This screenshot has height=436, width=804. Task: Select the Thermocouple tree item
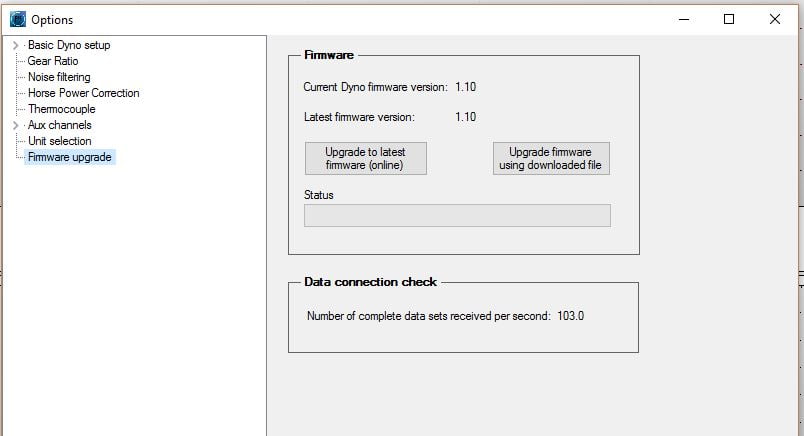tap(62, 109)
